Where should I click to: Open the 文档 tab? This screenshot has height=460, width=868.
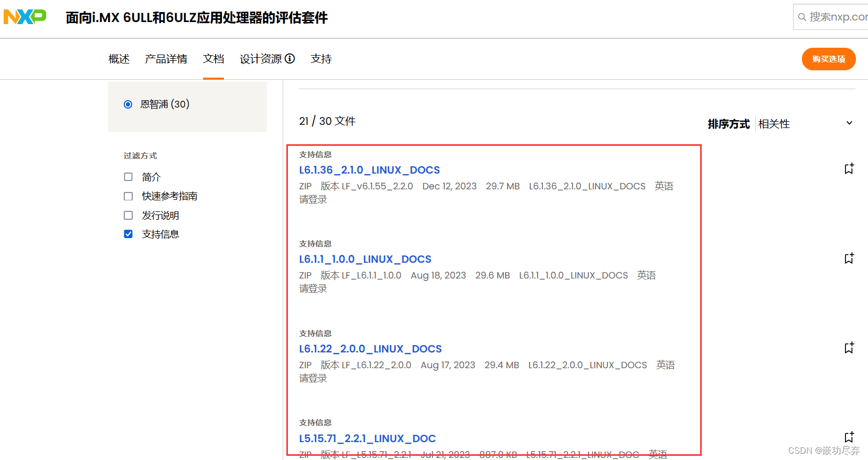(x=213, y=59)
